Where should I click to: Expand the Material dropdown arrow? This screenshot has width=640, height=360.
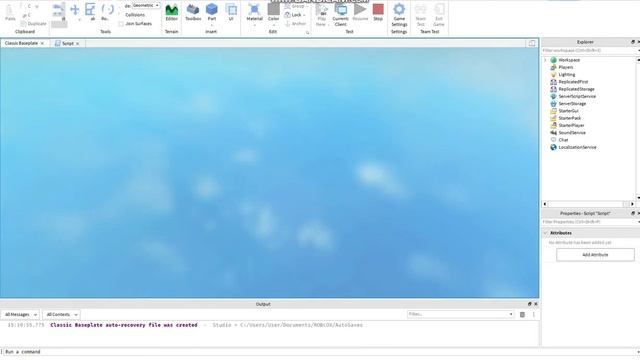[254, 25]
